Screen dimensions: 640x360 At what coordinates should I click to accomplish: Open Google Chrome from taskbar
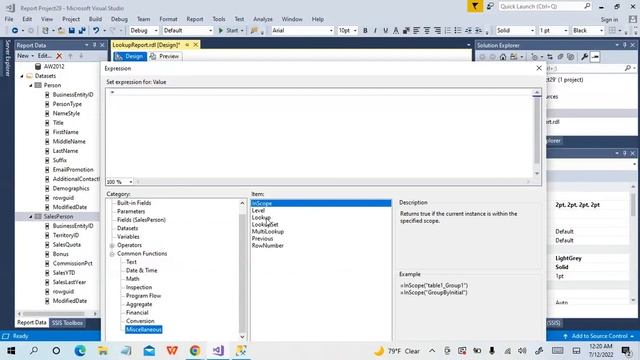pyautogui.click(x=195, y=351)
